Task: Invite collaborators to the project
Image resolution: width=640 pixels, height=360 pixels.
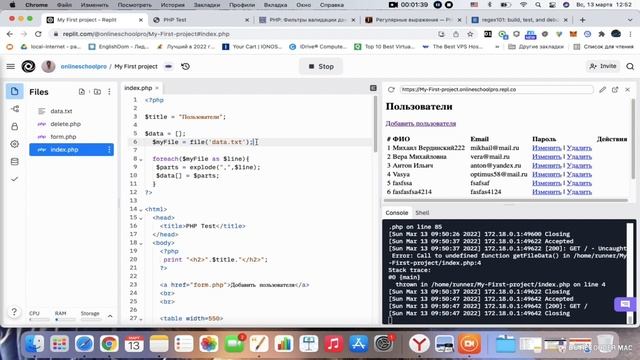Action: (x=602, y=66)
